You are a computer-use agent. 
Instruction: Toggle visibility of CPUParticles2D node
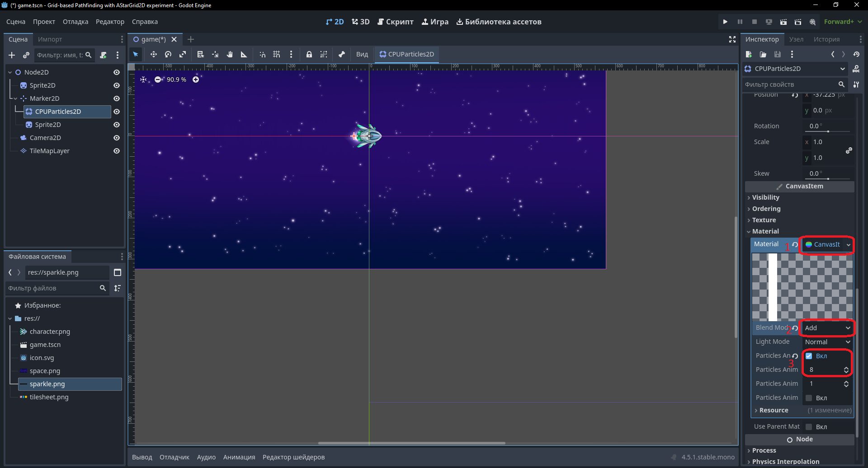[117, 112]
